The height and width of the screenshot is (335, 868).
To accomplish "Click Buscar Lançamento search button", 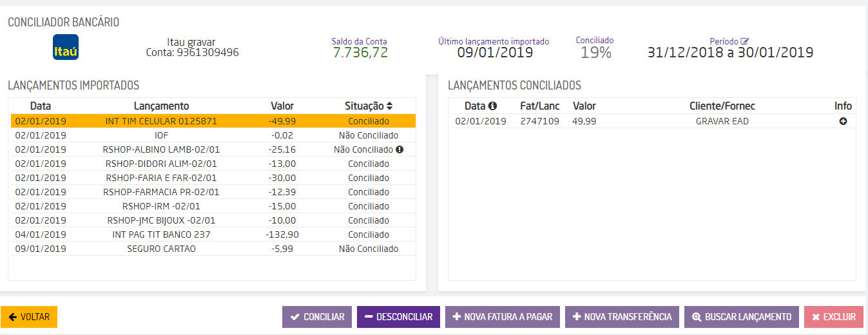I will tap(742, 317).
